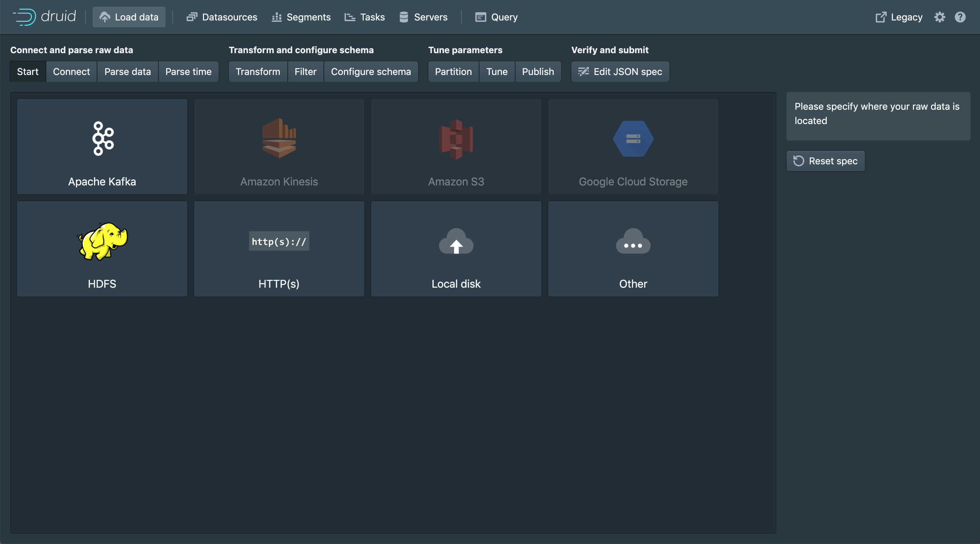Switch to the Parse data step

point(127,72)
